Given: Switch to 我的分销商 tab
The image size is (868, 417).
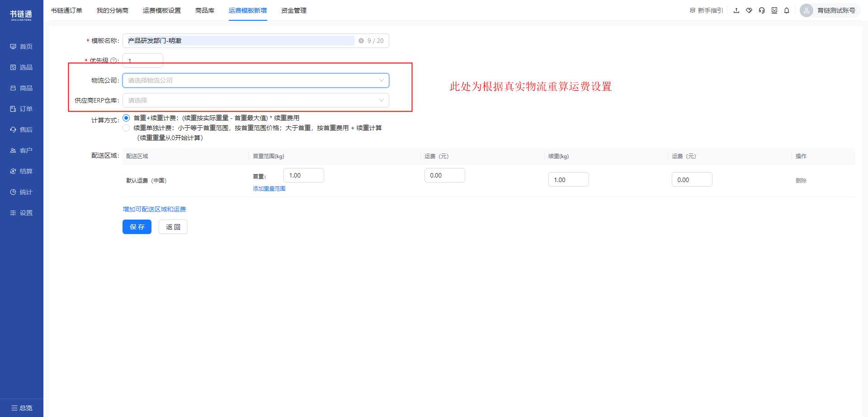Looking at the screenshot, I should click(113, 10).
